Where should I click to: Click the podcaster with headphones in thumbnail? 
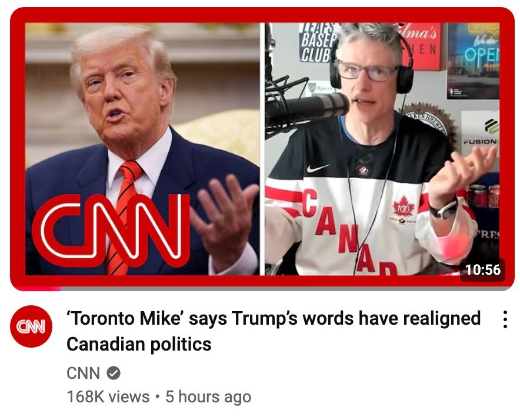click(x=381, y=149)
